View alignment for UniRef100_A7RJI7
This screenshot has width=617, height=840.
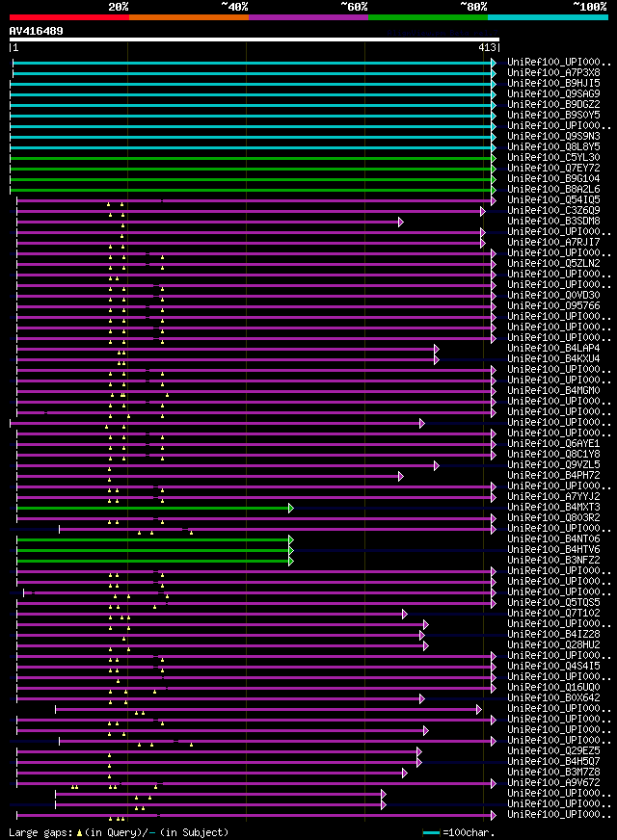click(x=553, y=242)
